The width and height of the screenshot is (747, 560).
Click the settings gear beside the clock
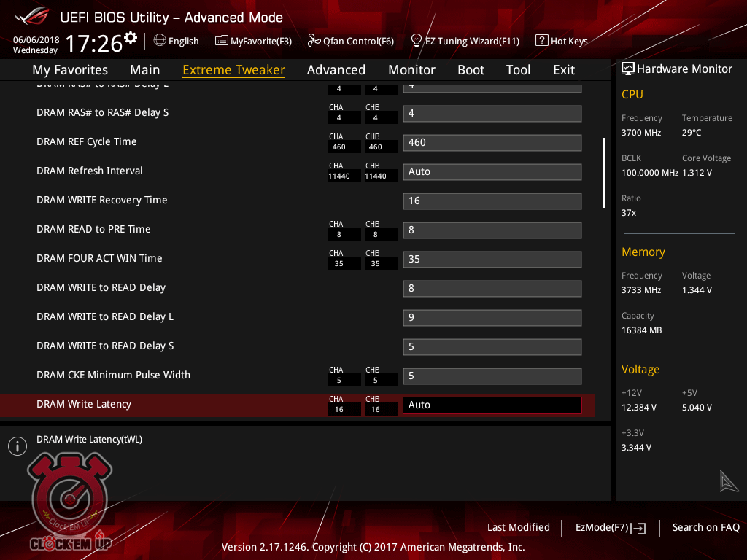pos(131,38)
